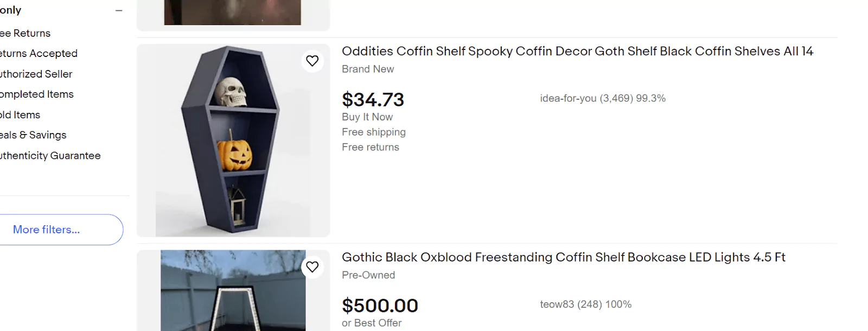868x331 pixels.
Task: Click the Gothic bookcase photo thumbnail
Action: 233,290
